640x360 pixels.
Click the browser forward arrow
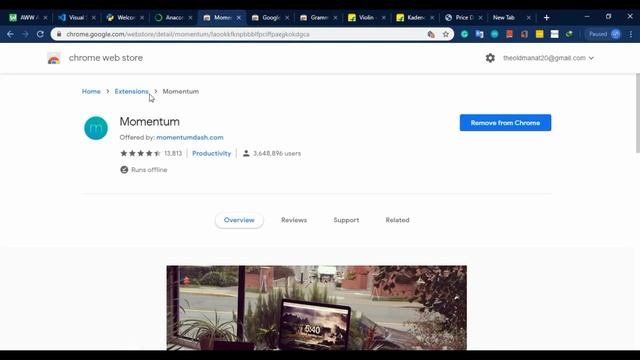point(25,34)
